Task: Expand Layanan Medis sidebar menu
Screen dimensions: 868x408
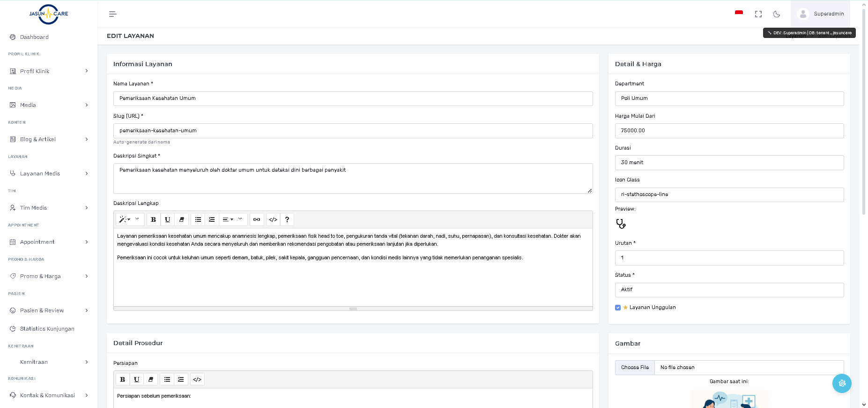Action: pyautogui.click(x=49, y=174)
